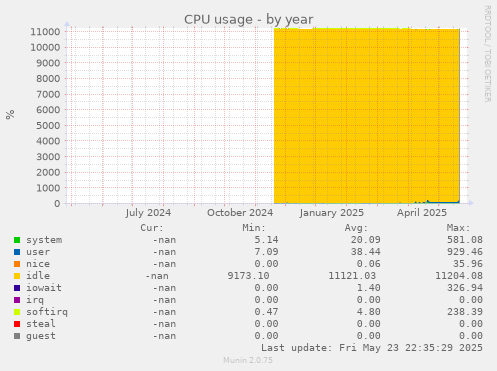Click system average value 20.09

[x=365, y=240]
